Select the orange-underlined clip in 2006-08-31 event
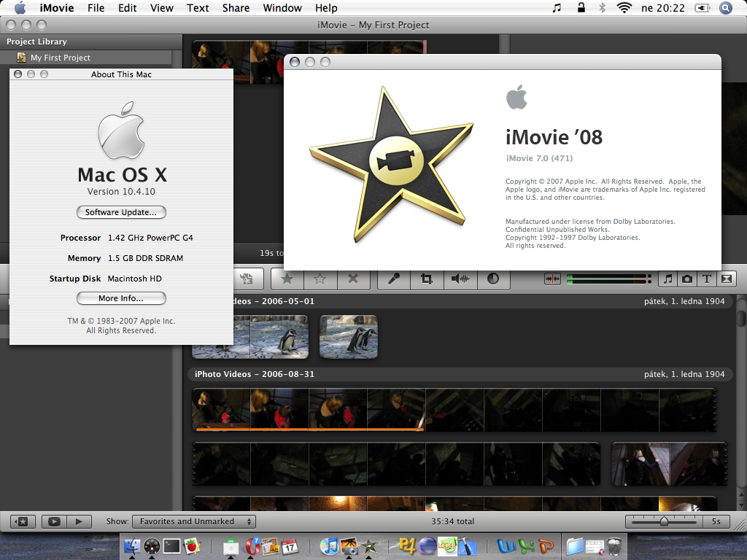Screen dimensions: 747x560 click(309, 410)
